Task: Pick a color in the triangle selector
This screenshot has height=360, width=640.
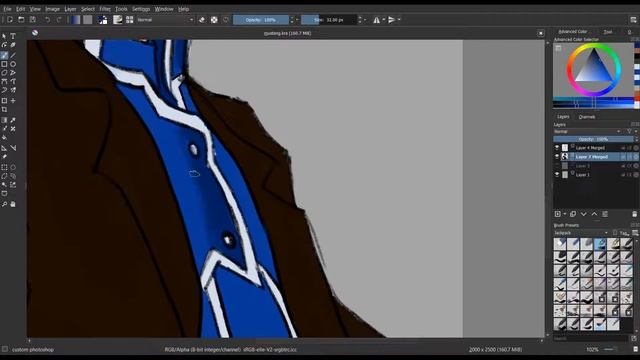Action: (594, 69)
